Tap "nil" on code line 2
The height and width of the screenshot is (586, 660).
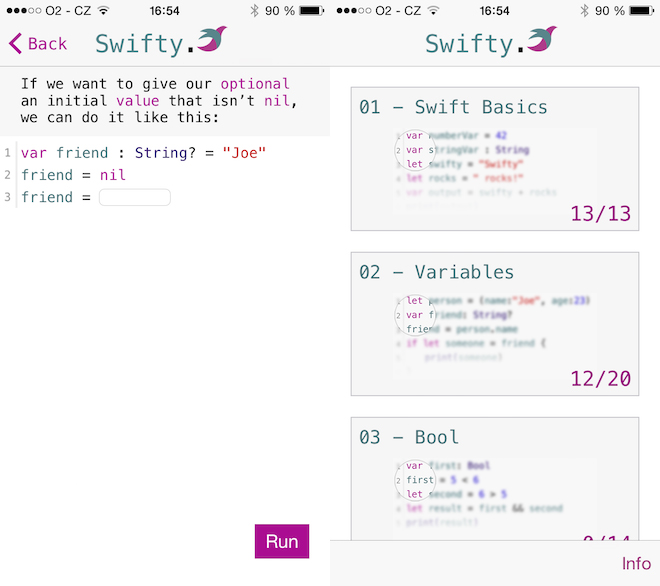click(112, 175)
